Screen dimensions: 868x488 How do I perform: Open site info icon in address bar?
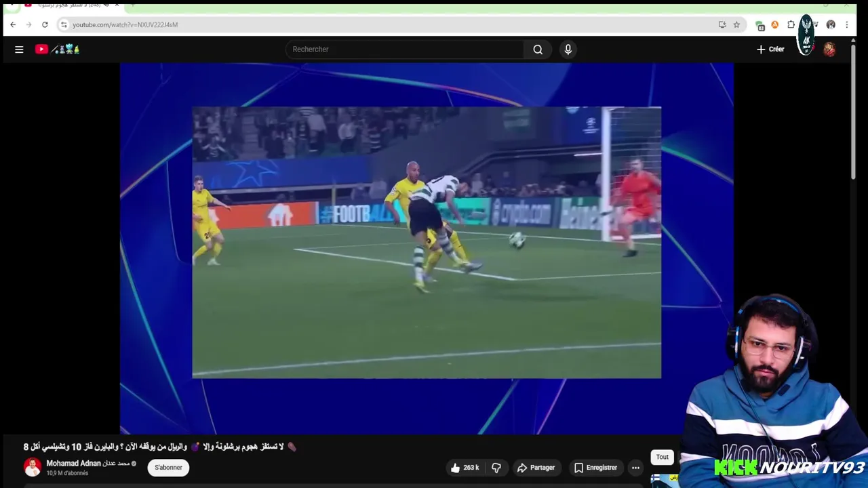pyautogui.click(x=64, y=24)
